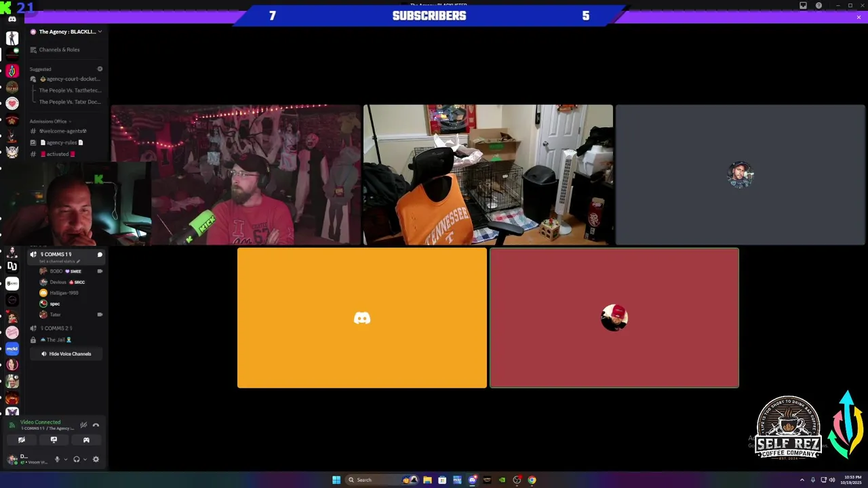Focus the Tennessee jersey chair video tile

click(488, 175)
